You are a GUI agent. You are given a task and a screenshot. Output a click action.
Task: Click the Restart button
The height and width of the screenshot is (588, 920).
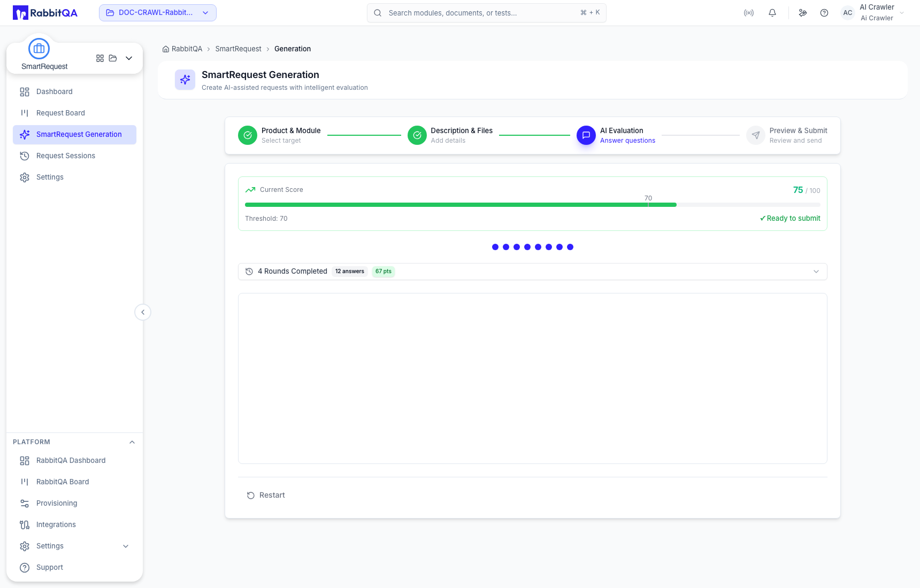click(266, 496)
